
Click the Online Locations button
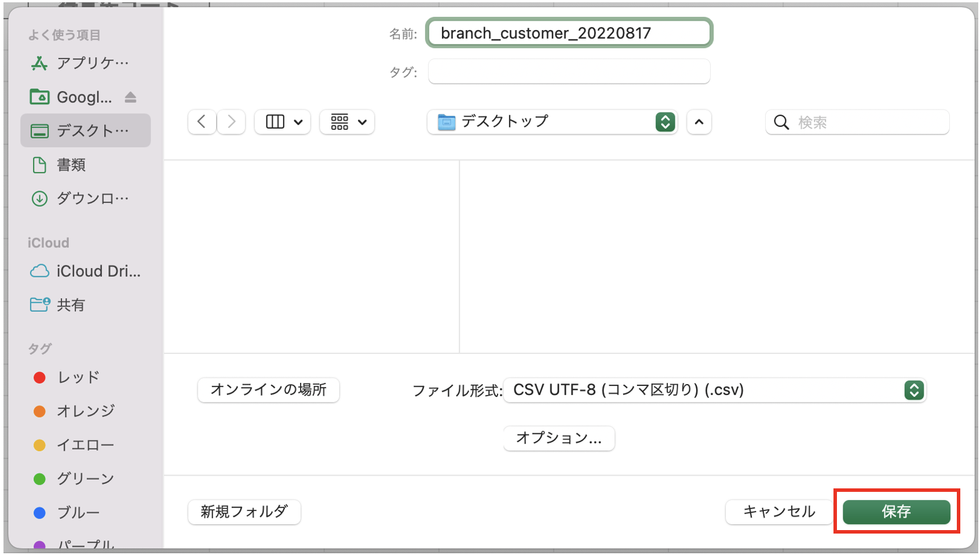(x=268, y=390)
